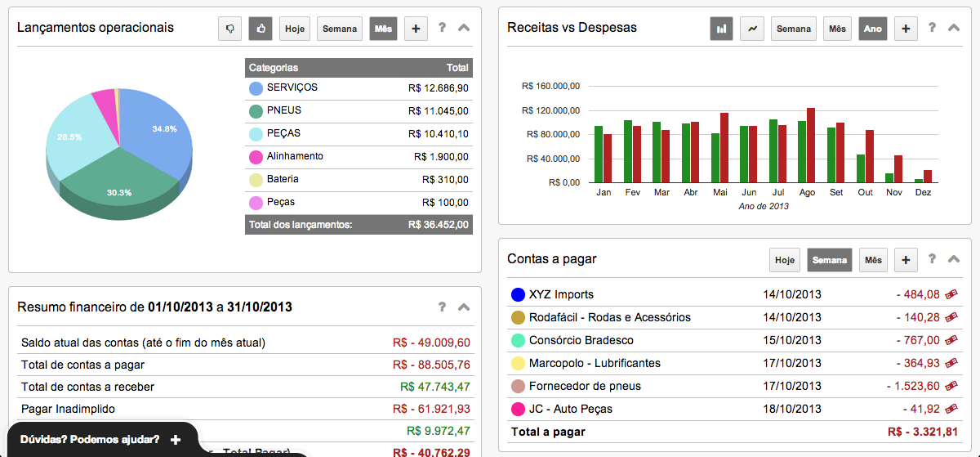Switch Receitas vs Despesas to line chart
980x457 pixels.
point(752,29)
